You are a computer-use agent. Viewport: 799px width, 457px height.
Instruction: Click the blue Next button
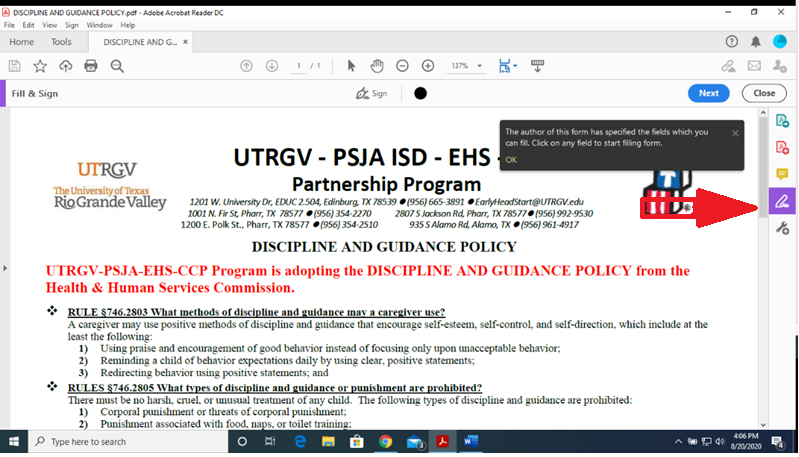[708, 93]
